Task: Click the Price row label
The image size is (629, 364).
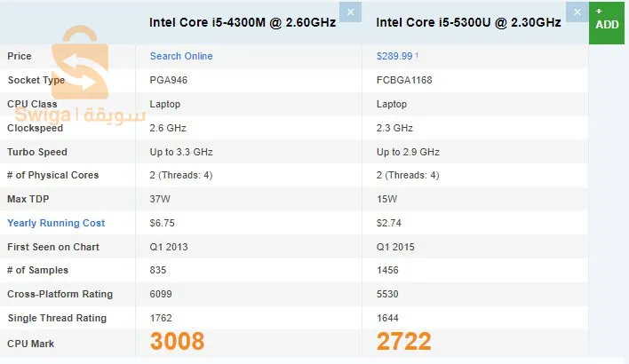Action: tap(20, 56)
